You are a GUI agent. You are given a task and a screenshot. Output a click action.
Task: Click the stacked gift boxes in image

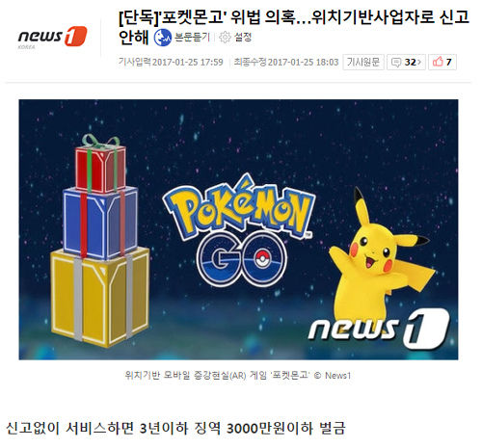[100, 241]
